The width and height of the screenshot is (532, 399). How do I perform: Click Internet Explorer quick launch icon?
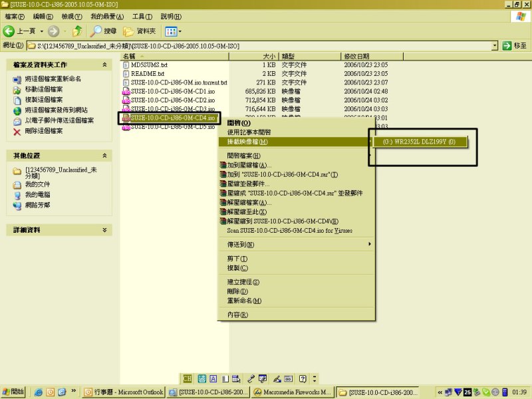coord(39,392)
